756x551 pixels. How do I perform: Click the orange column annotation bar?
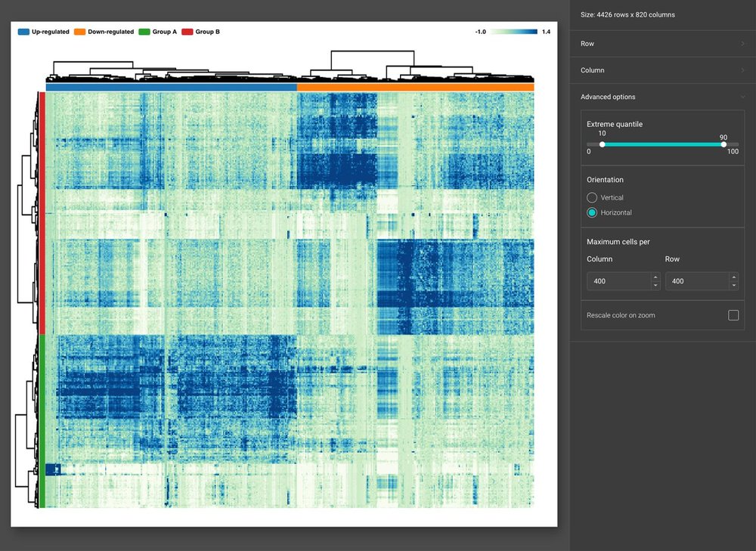pos(416,87)
